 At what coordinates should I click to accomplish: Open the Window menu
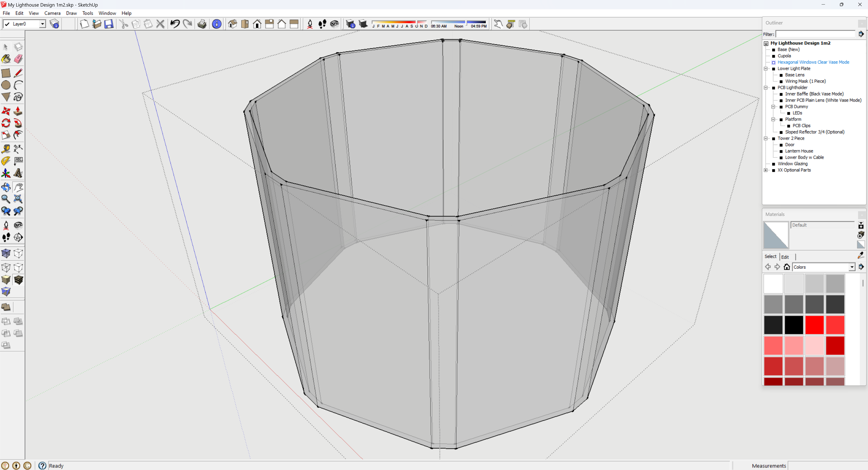pos(107,13)
